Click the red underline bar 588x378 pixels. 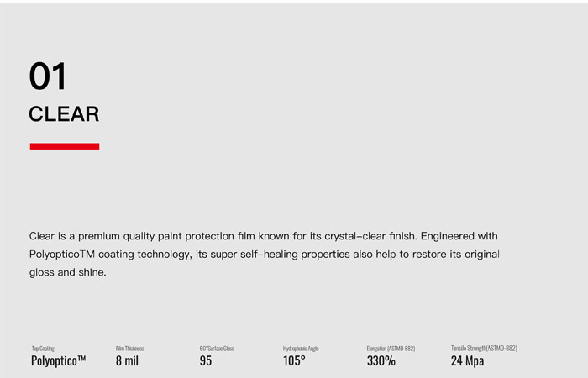65,146
